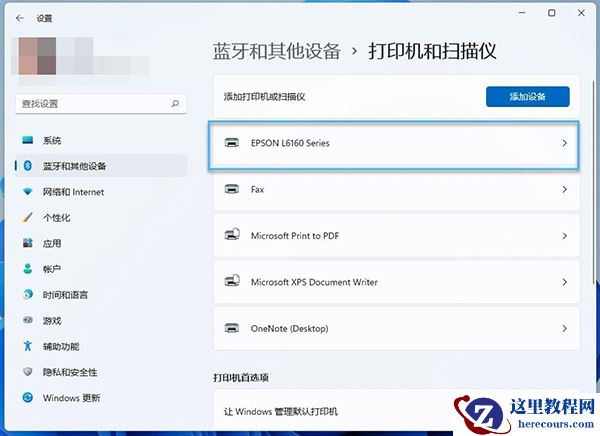Expand EPSON L6160 Series chevron
Screen dimensions: 600x436
[564, 143]
